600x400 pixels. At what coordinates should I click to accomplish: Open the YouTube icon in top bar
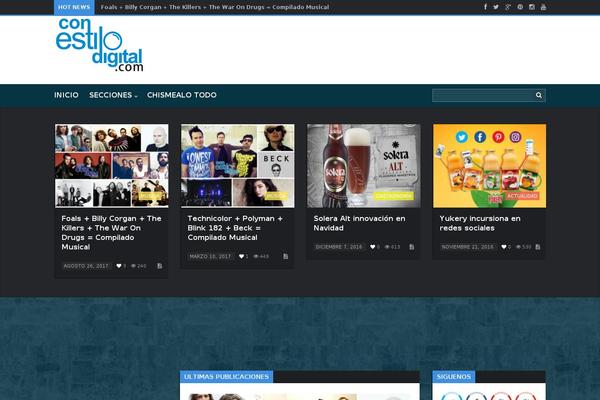click(543, 7)
